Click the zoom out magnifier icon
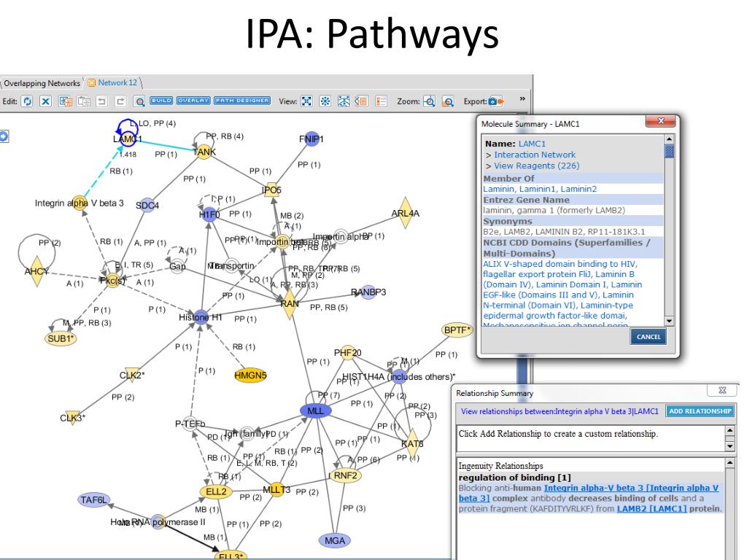 448,101
